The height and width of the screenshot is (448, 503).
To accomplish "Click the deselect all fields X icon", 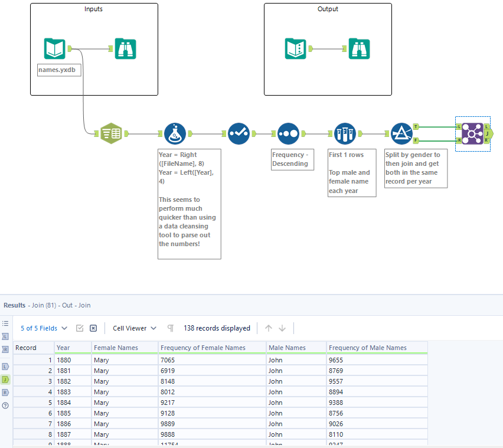I will (x=93, y=328).
